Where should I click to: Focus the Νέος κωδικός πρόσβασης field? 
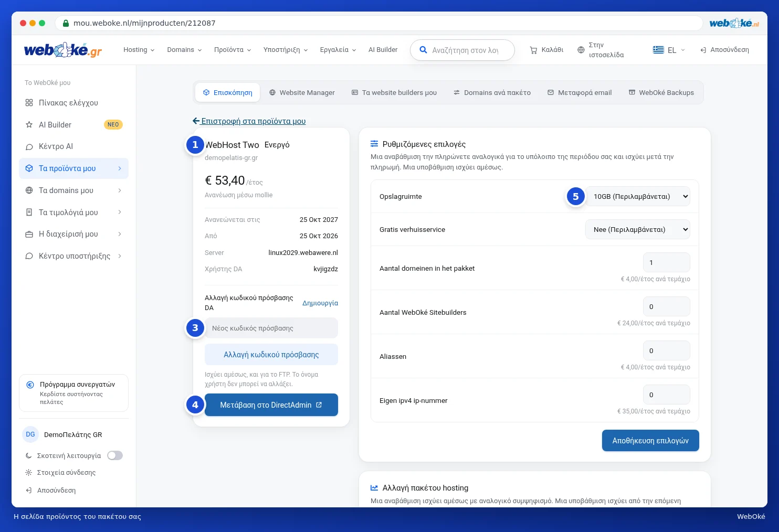(271, 328)
